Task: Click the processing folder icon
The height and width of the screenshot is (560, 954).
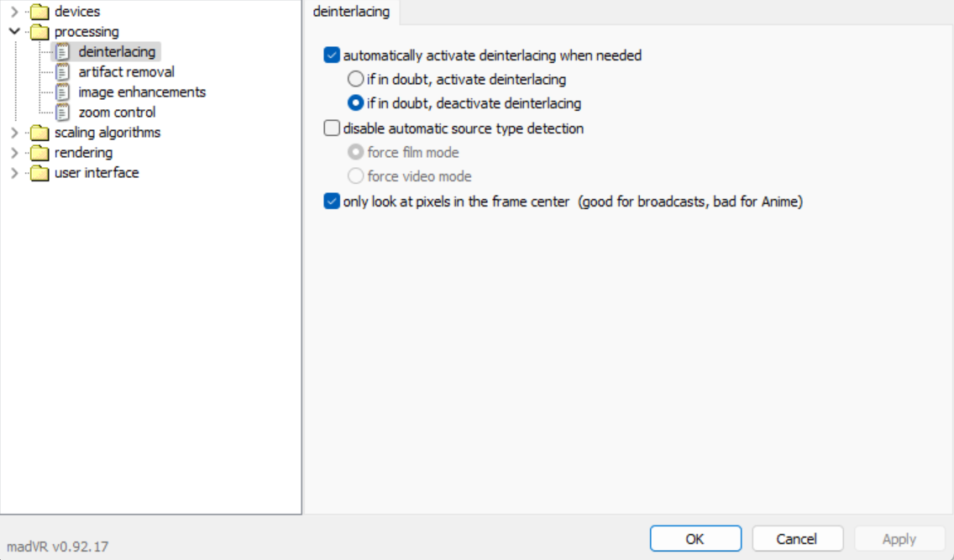Action: pyautogui.click(x=39, y=32)
